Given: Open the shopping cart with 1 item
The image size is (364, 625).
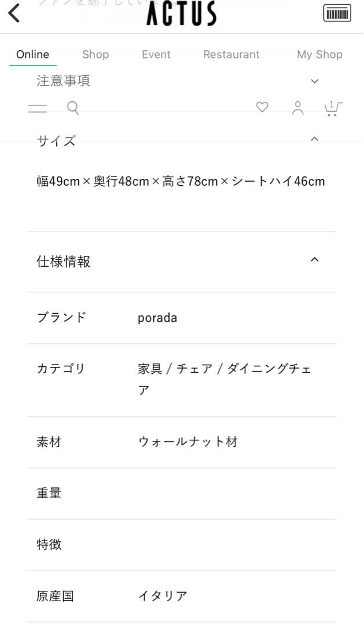Looking at the screenshot, I should pos(332,108).
